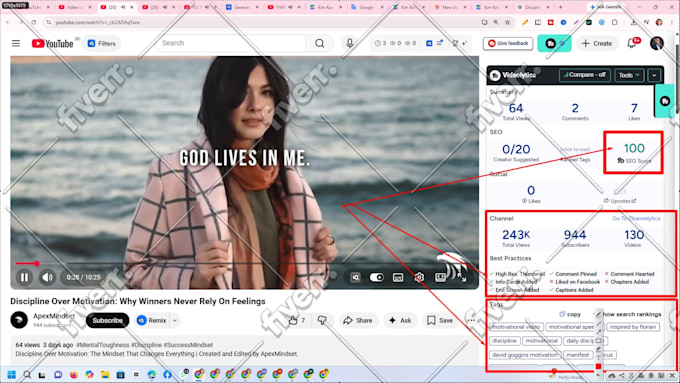Click the 0/20 Creator Suggested value
Image resolution: width=680 pixels, height=383 pixels.
516,149
